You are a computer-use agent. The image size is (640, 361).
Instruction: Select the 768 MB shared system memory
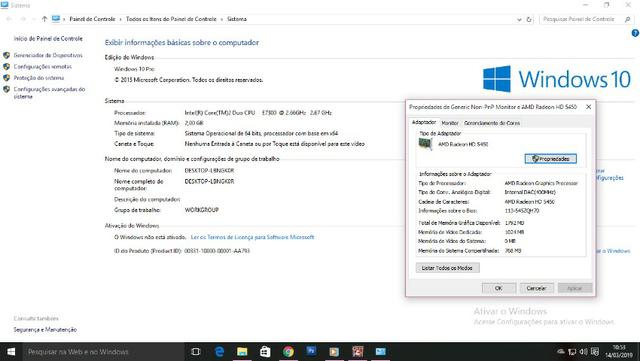(513, 250)
